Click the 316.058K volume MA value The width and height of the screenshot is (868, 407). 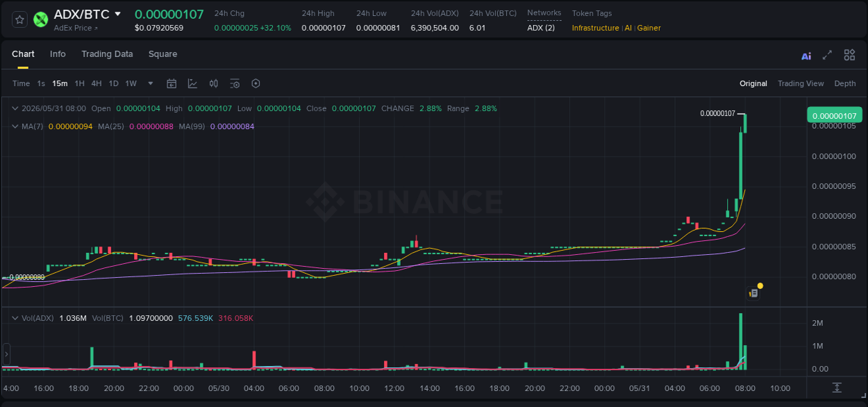point(236,318)
